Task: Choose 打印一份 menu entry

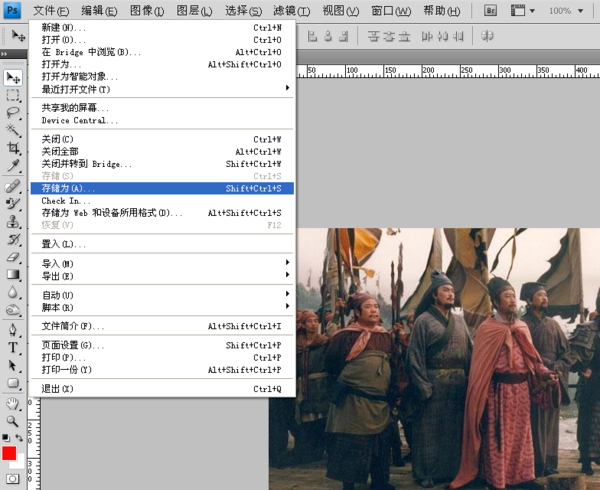Action: pyautogui.click(x=162, y=370)
